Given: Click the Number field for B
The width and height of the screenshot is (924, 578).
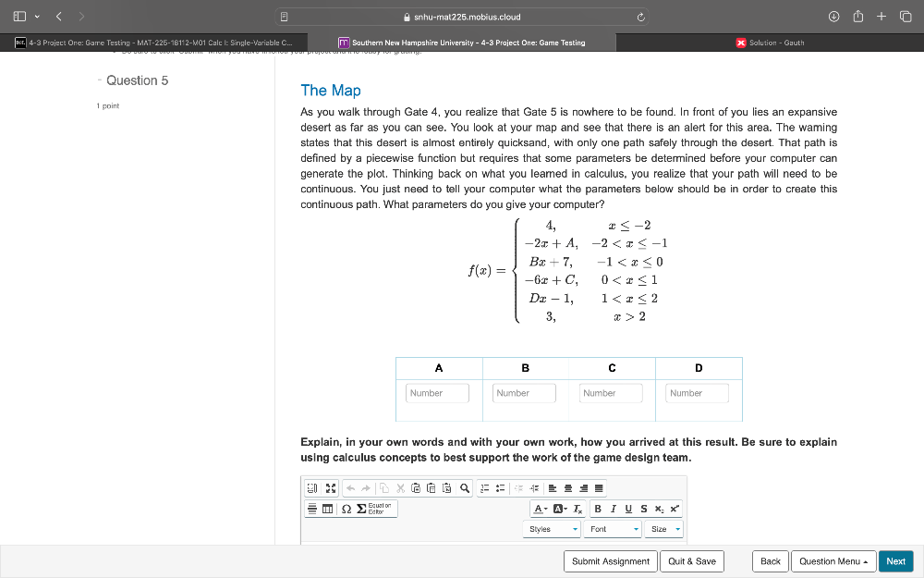Looking at the screenshot, I should click(x=524, y=393).
